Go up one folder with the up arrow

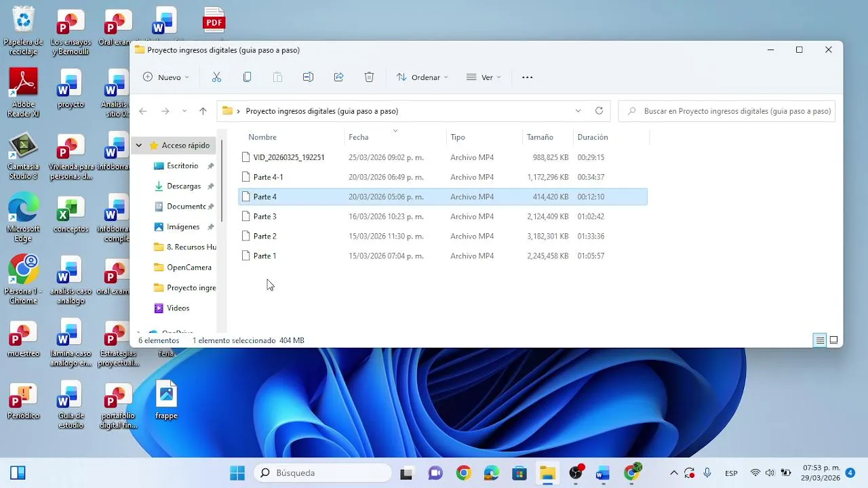coord(203,111)
